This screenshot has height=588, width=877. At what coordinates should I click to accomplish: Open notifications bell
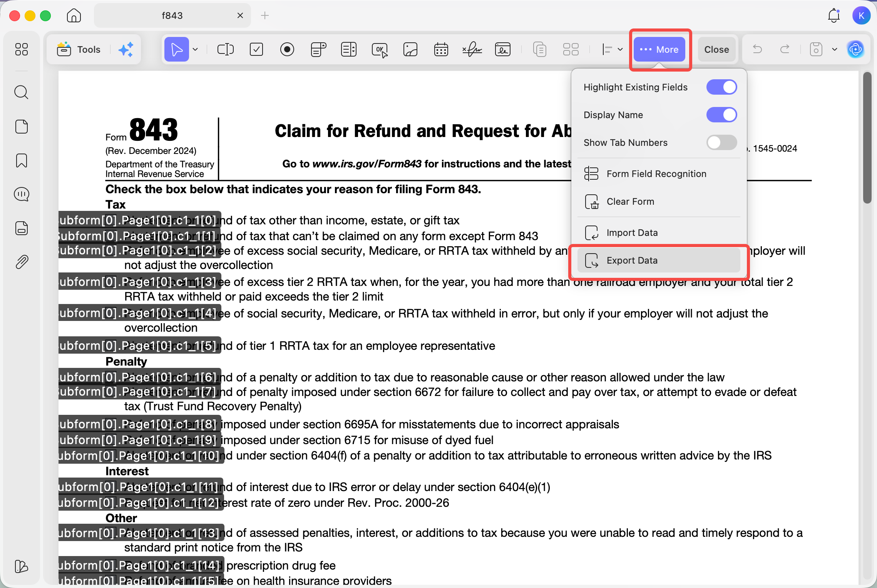pyautogui.click(x=834, y=15)
